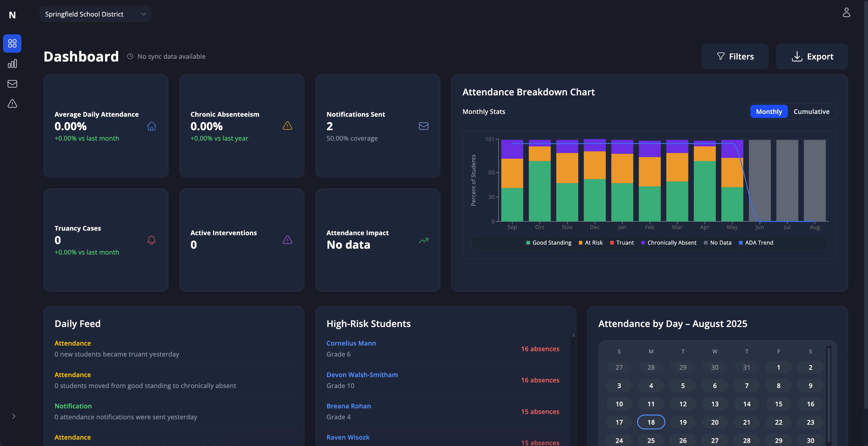Click the Oct bar in attendance chart
868x446 pixels.
coord(539,180)
